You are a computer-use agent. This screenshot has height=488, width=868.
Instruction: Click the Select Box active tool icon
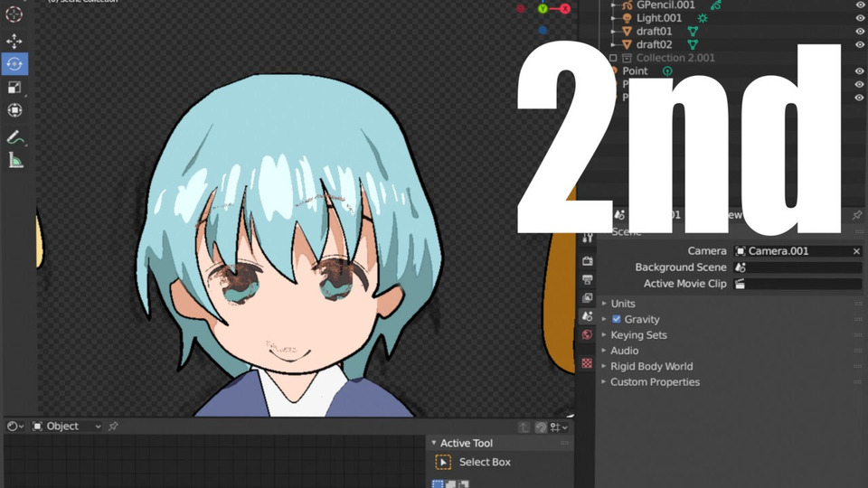(x=443, y=462)
